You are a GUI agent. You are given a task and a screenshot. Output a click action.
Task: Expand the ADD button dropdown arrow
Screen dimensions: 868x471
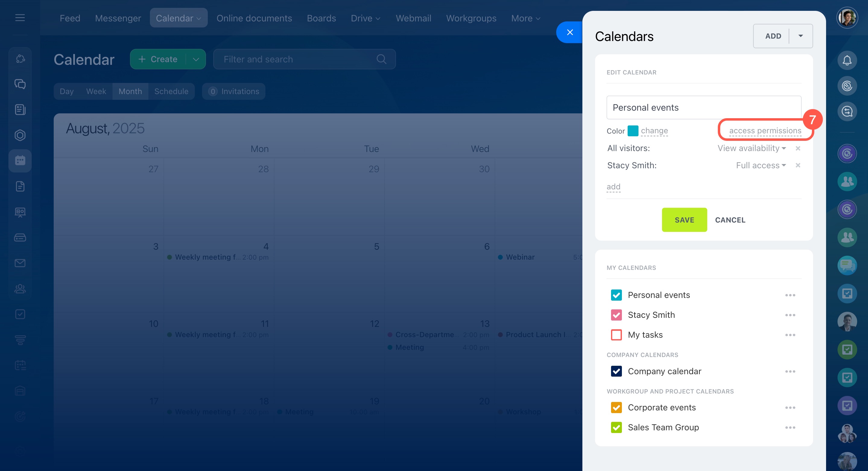[801, 36]
